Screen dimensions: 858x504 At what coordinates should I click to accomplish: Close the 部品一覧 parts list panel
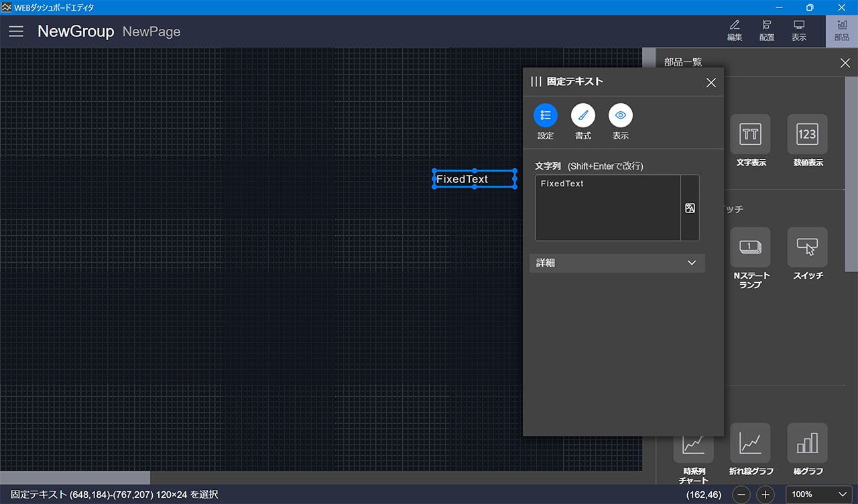tap(845, 63)
